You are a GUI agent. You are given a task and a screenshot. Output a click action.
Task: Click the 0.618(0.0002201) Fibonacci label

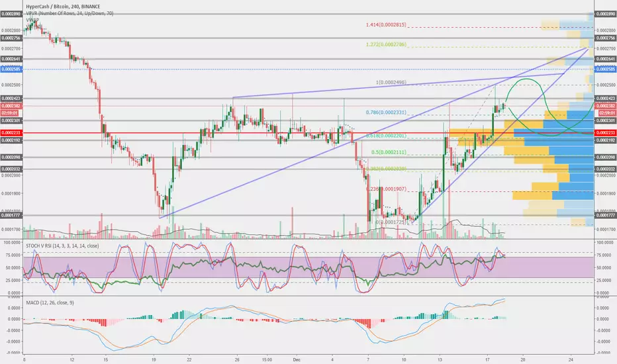coord(386,136)
